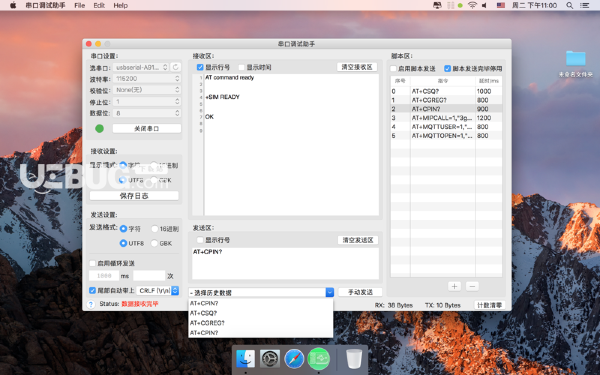Open the 串口调试助手 application menu

[45, 5]
